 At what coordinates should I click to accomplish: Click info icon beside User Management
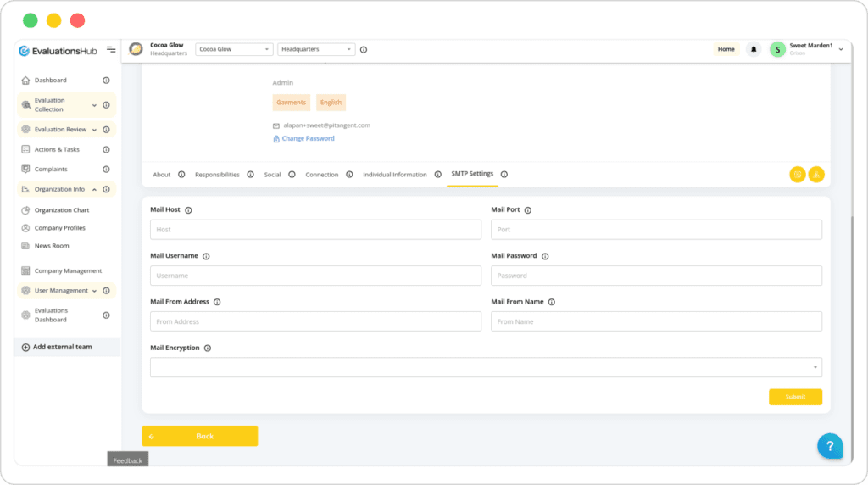tap(106, 291)
